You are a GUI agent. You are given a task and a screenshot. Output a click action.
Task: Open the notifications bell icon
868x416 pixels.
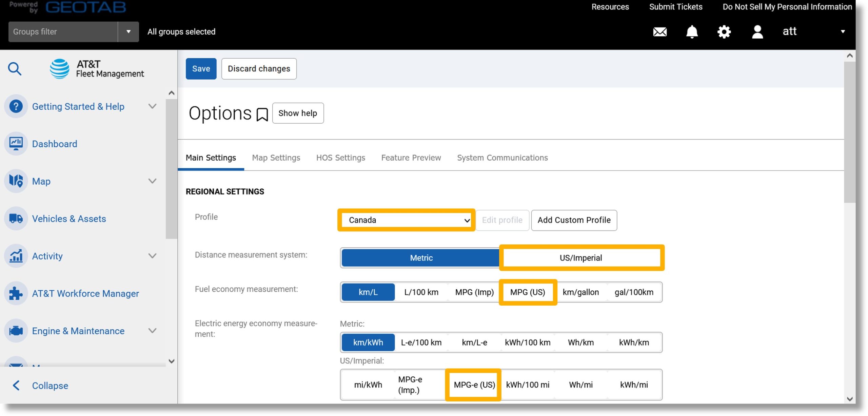(692, 32)
